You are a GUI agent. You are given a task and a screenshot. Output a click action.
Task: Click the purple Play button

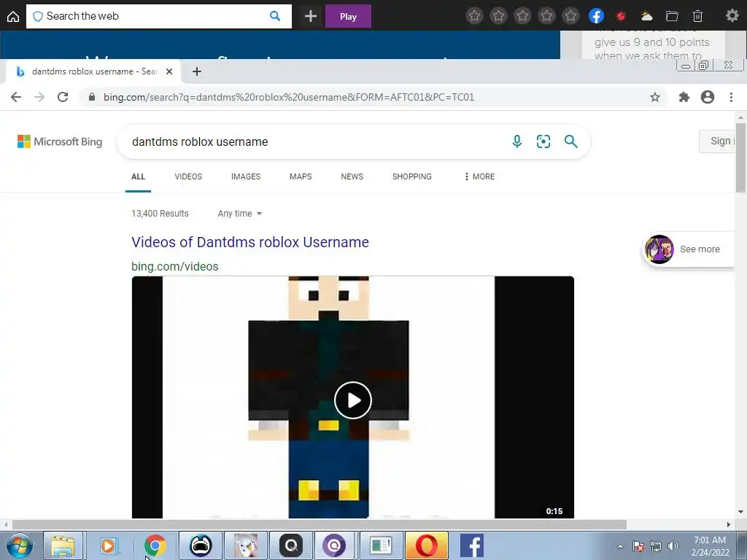(x=348, y=16)
